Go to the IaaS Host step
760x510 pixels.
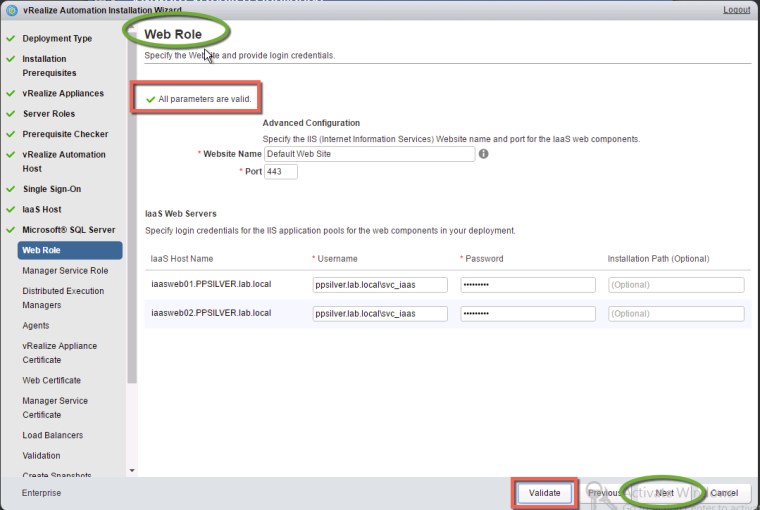point(42,209)
